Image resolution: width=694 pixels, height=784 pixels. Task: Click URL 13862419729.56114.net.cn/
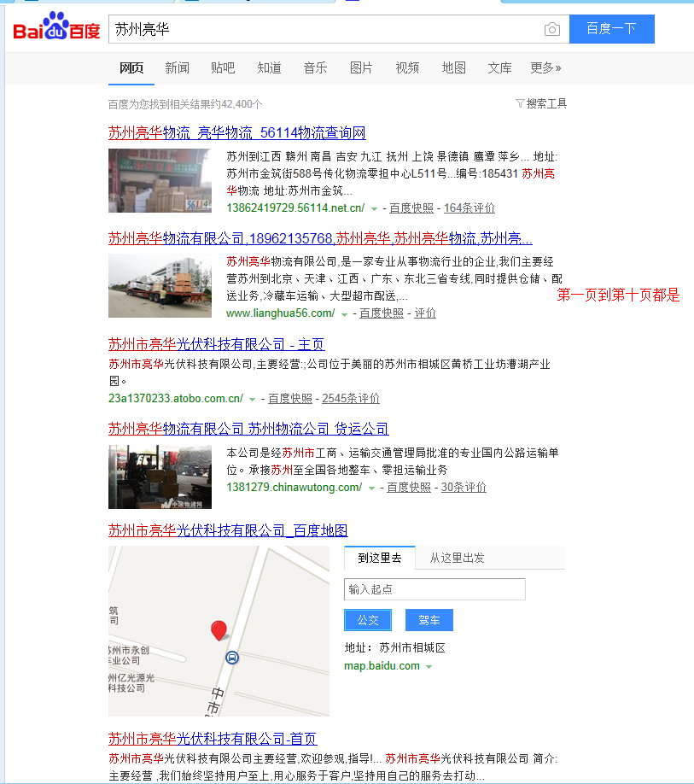coord(295,208)
